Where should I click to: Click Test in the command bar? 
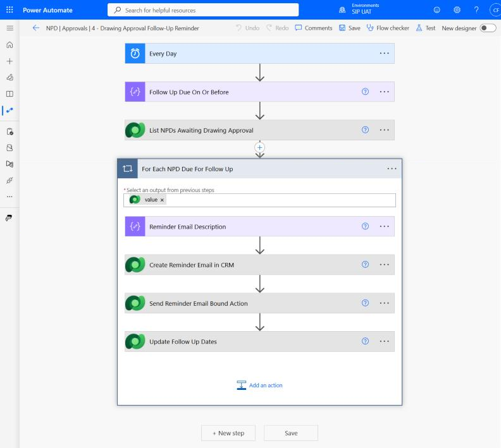[x=426, y=28]
